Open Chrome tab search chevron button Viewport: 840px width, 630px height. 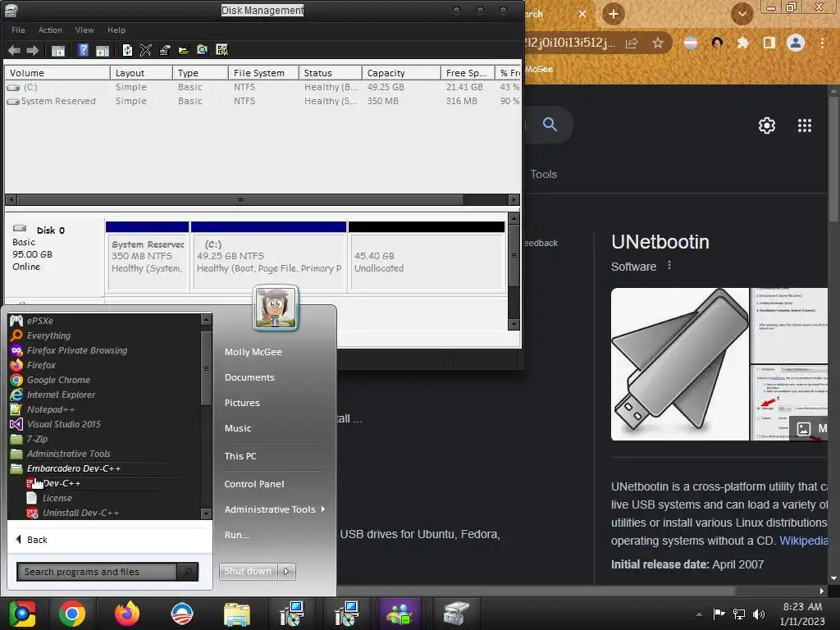click(x=742, y=14)
